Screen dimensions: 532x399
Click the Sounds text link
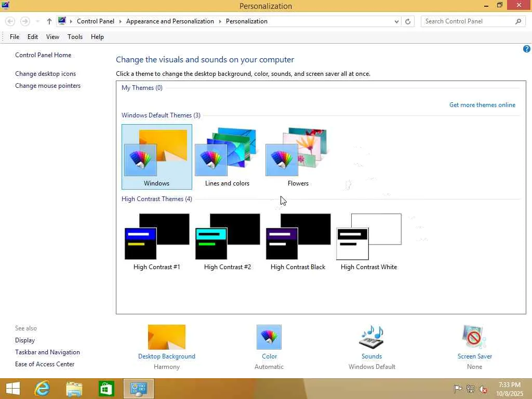(371, 356)
